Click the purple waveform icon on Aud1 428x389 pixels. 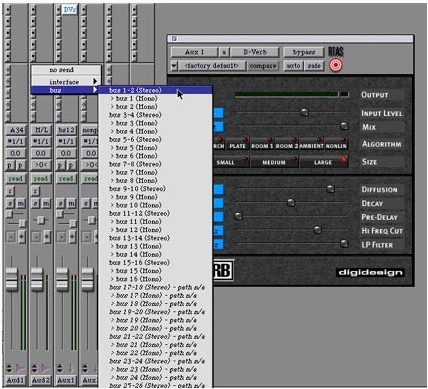pyautogui.click(x=20, y=368)
